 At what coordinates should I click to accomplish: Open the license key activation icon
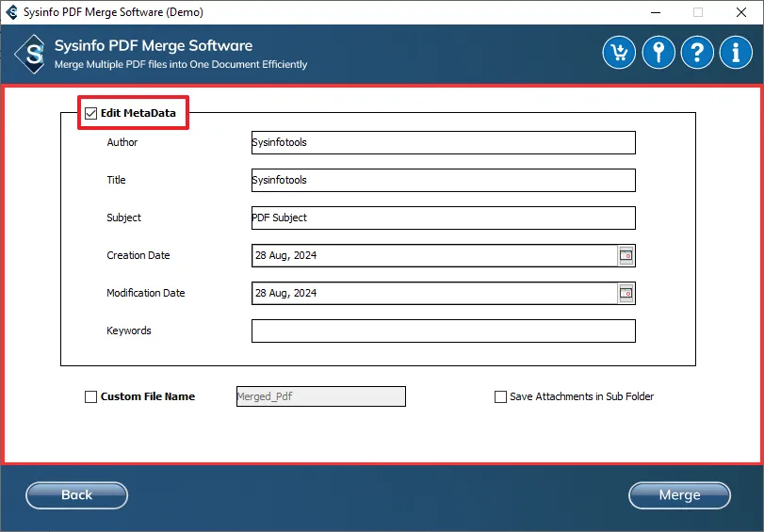(x=658, y=53)
